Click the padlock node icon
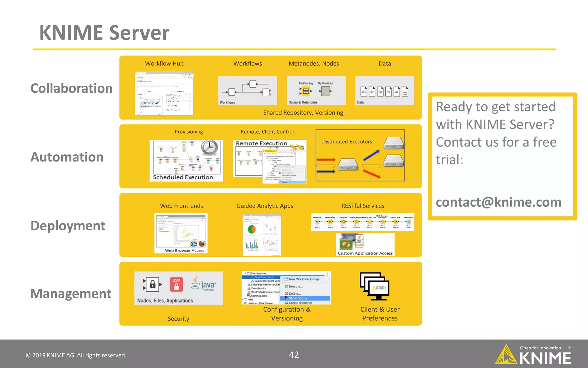588x368 pixels. coord(152,285)
